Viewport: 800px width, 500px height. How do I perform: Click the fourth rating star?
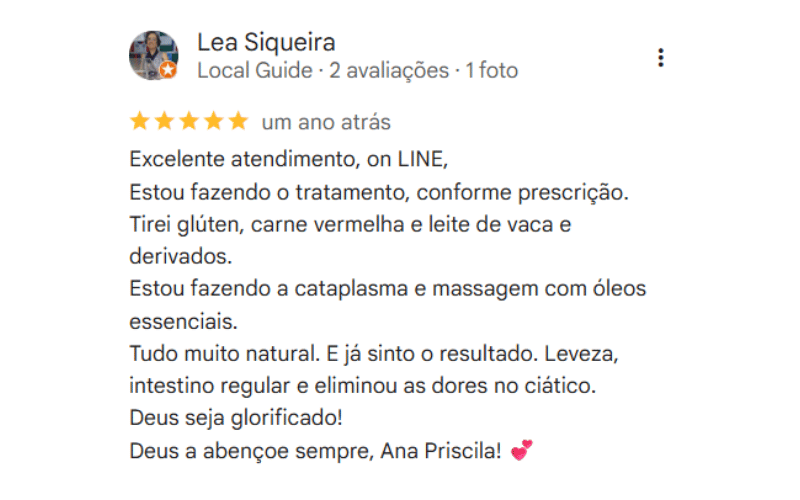[213, 122]
